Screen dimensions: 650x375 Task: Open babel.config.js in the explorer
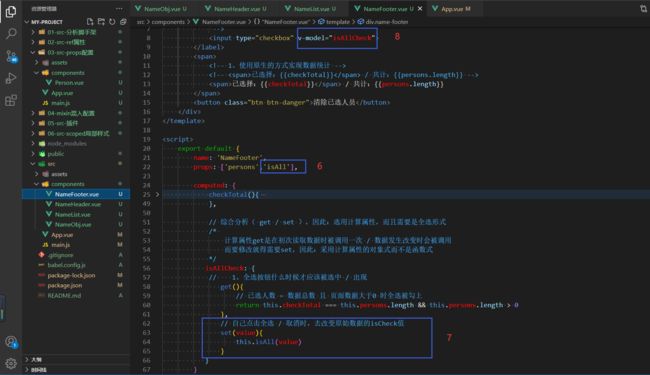click(77, 265)
